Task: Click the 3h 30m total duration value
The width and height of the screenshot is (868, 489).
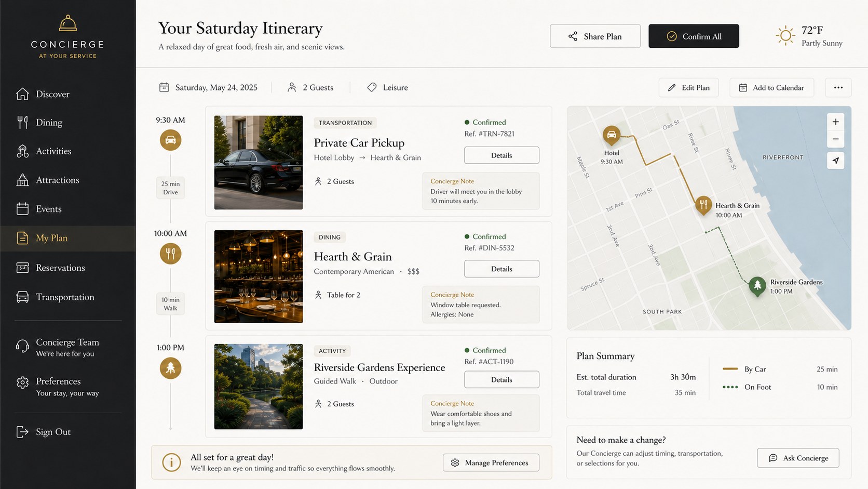Action: [683, 377]
